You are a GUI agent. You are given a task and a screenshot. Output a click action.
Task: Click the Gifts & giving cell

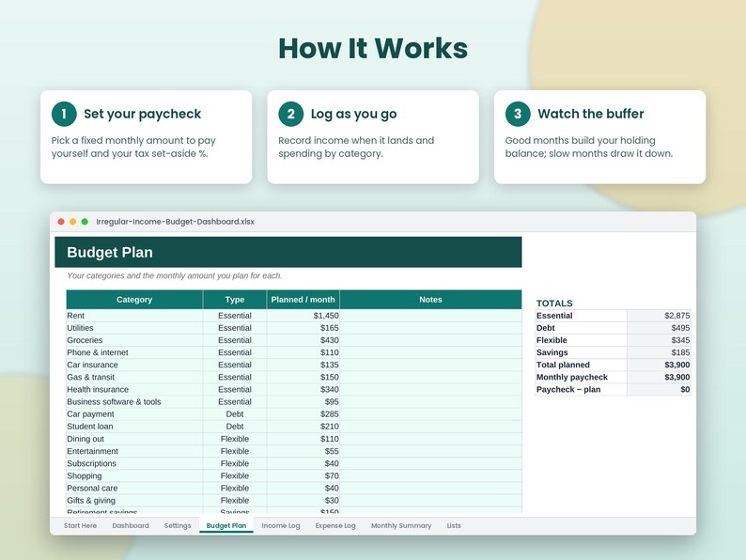click(x=134, y=501)
